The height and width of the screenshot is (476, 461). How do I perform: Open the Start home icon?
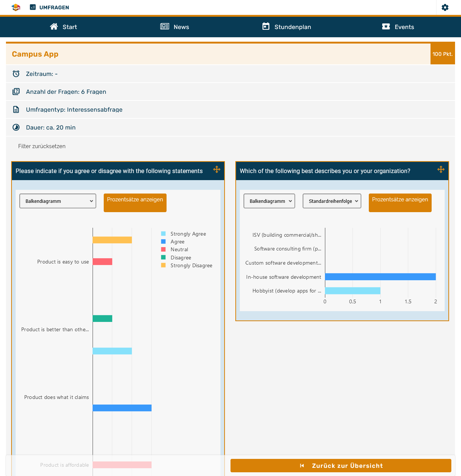pyautogui.click(x=54, y=26)
